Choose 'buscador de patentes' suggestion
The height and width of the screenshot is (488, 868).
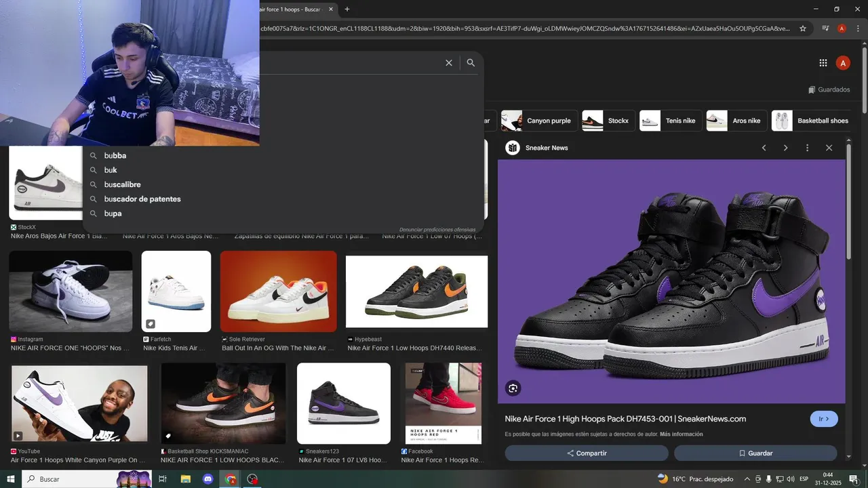click(x=283, y=199)
